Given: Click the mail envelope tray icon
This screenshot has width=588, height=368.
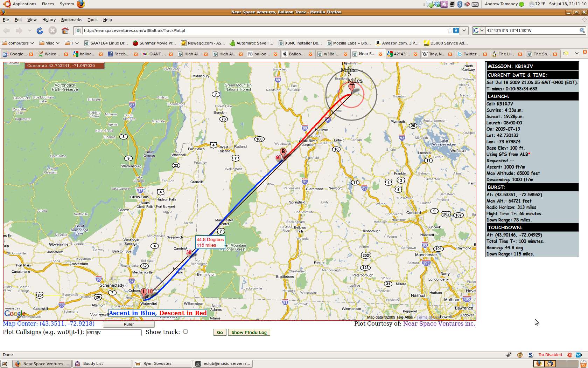Looking at the screenshot, I should 475,4.
